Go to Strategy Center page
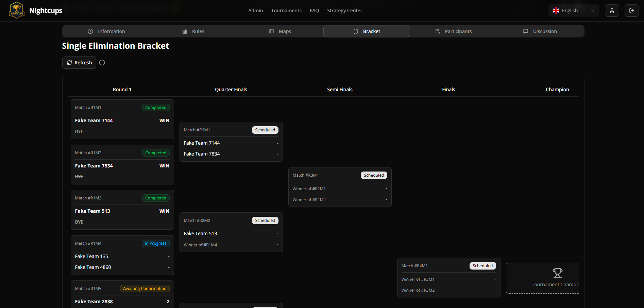 point(344,11)
